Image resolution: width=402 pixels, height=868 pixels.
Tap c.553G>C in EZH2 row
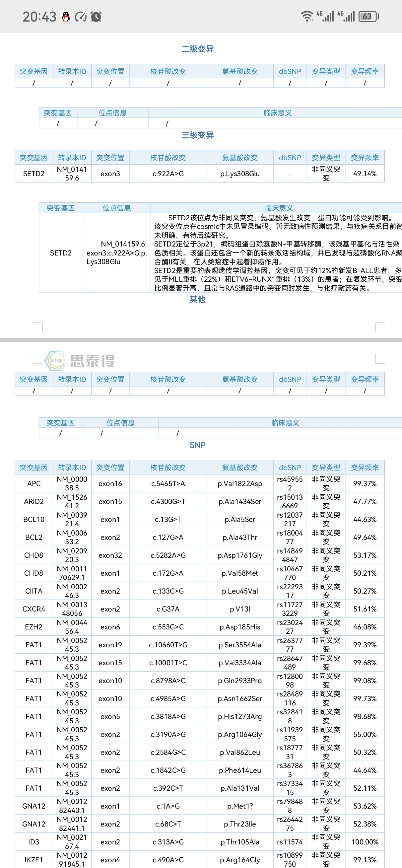(168, 627)
